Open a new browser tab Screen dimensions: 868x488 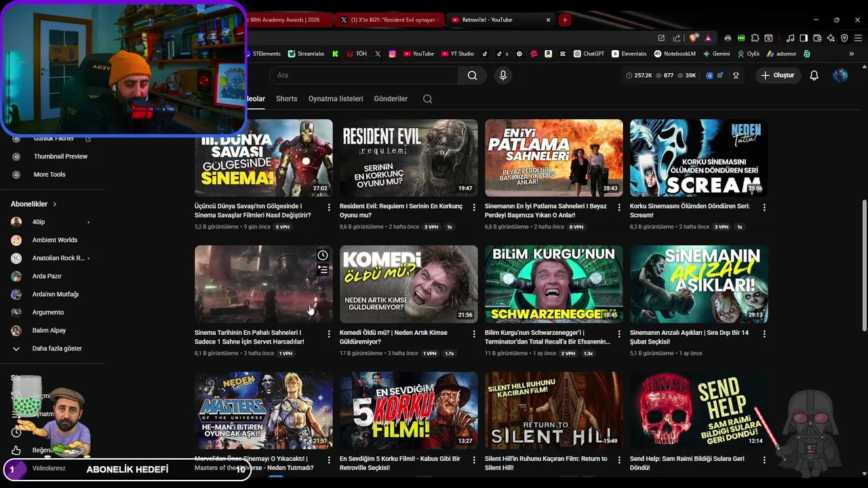pos(564,20)
